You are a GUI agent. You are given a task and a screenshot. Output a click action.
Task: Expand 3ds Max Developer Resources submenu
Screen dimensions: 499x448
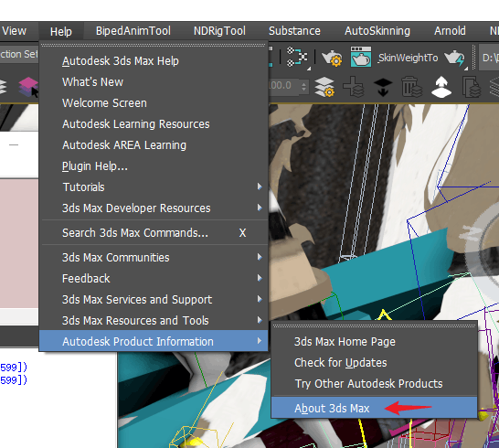pyautogui.click(x=154, y=208)
